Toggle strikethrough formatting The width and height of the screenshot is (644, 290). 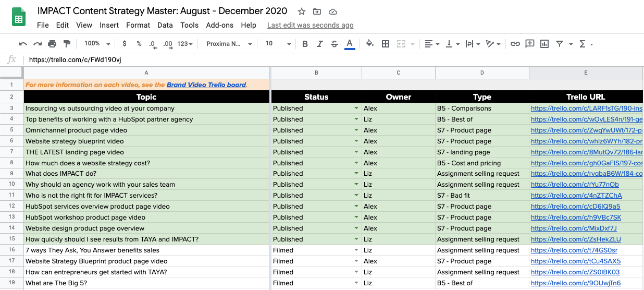(x=335, y=44)
